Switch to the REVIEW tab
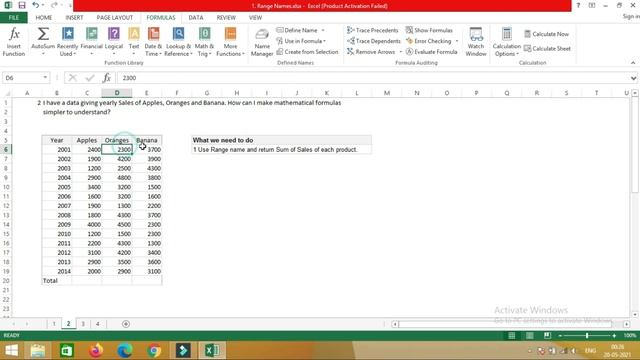Viewport: 640px width, 360px height. (x=226, y=18)
